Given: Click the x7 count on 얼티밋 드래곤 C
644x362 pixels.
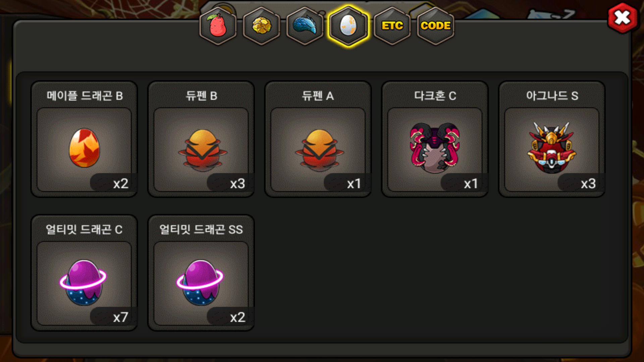Looking at the screenshot, I should click(x=120, y=317).
